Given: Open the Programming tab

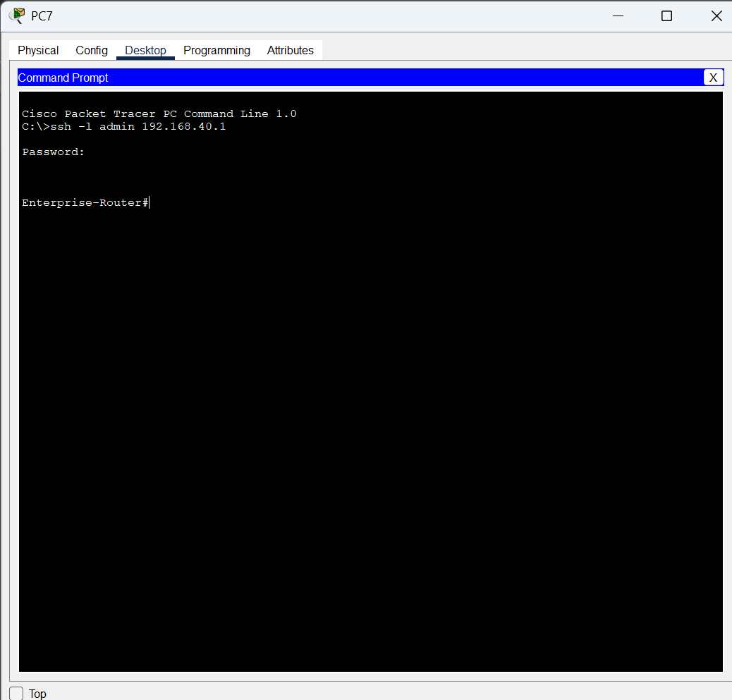Looking at the screenshot, I should 216,50.
